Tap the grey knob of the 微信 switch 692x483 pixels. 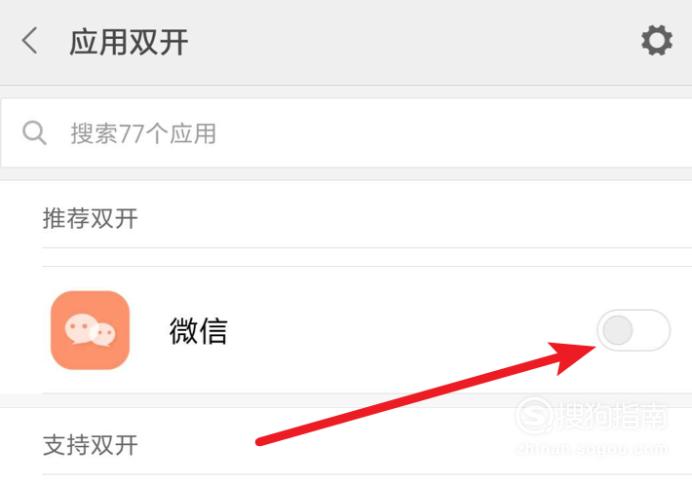pos(617,330)
